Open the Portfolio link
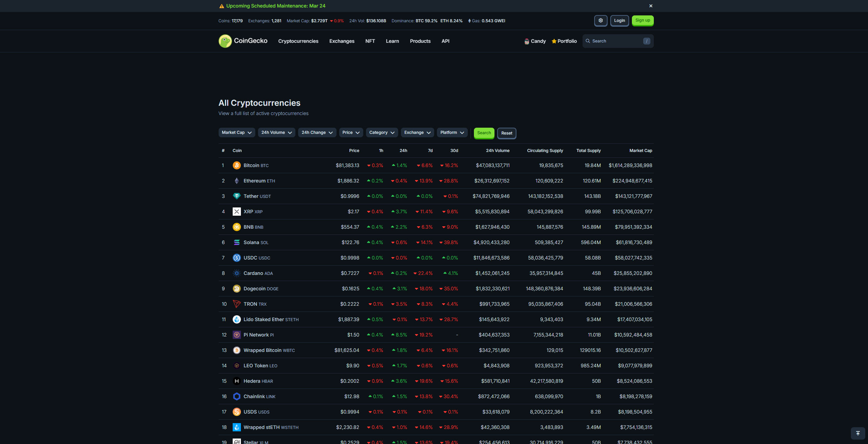 564,41
